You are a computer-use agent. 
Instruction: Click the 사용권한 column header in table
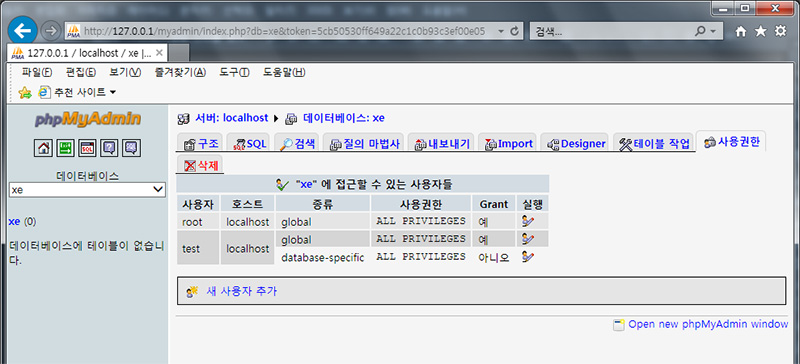(x=421, y=204)
